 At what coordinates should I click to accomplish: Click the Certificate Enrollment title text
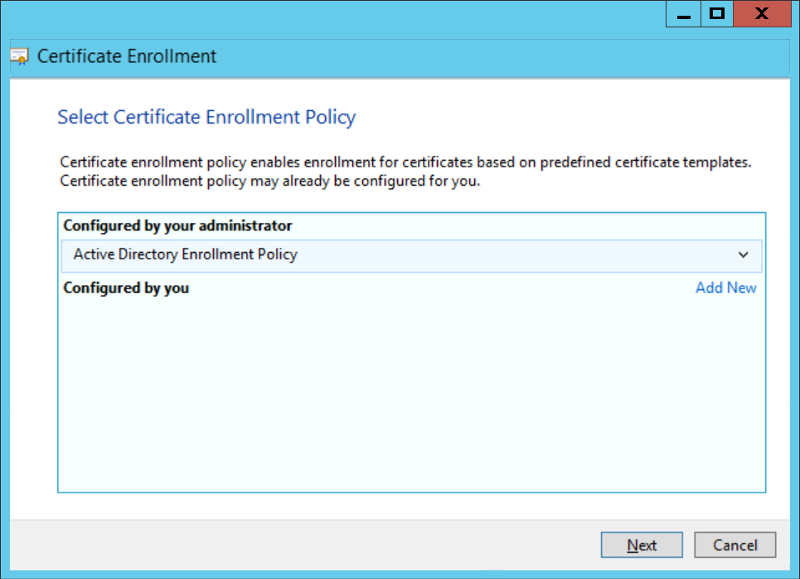click(x=127, y=57)
